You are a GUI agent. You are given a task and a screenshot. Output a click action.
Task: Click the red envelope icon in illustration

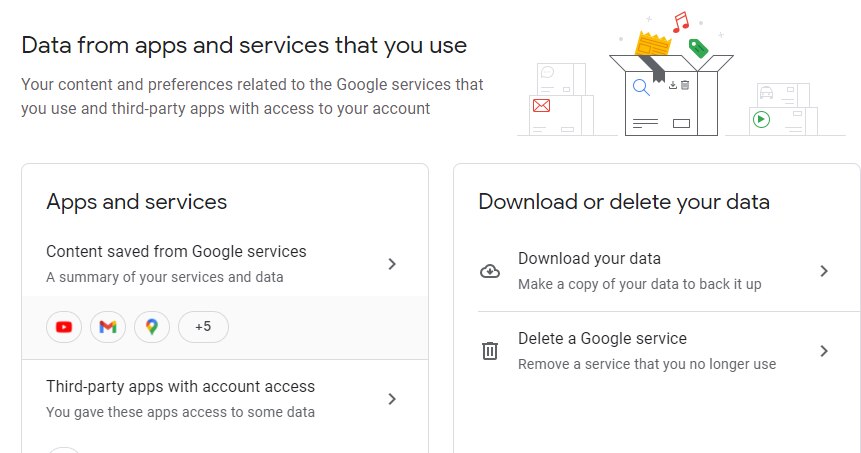(541, 105)
